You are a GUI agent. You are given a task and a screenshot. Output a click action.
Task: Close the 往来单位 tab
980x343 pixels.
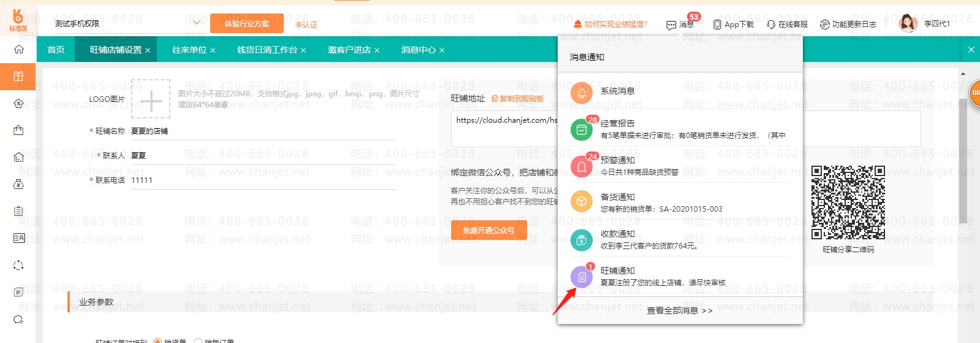[213, 50]
